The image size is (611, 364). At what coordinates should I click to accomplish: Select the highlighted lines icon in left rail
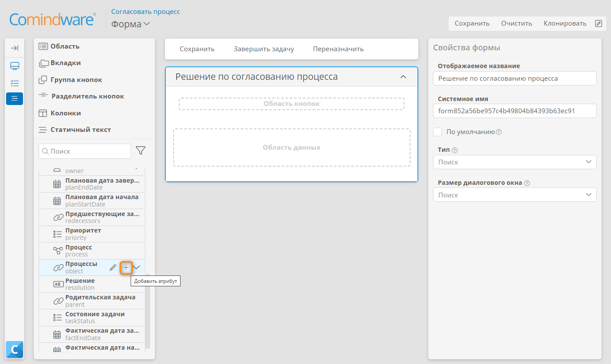pyautogui.click(x=14, y=98)
